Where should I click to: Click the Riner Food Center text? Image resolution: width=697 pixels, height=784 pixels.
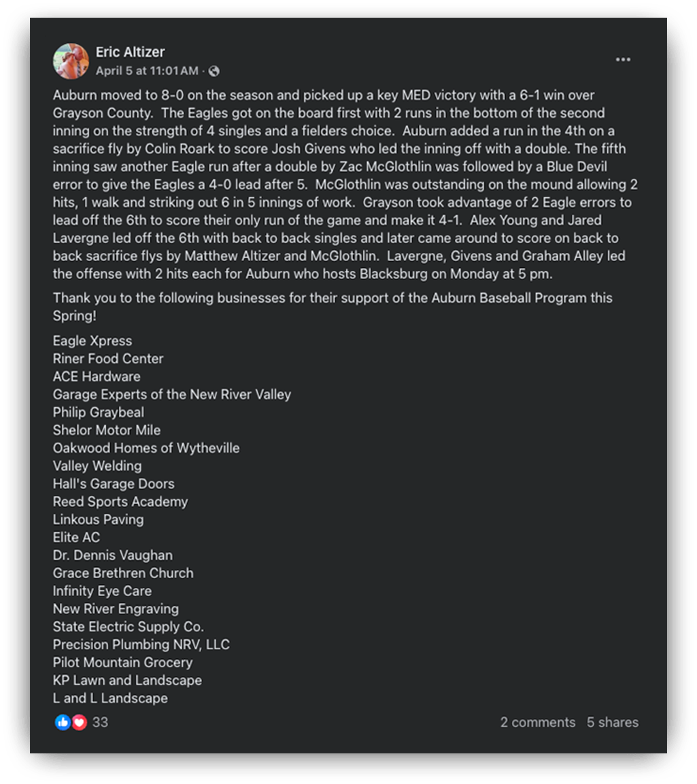tap(108, 358)
